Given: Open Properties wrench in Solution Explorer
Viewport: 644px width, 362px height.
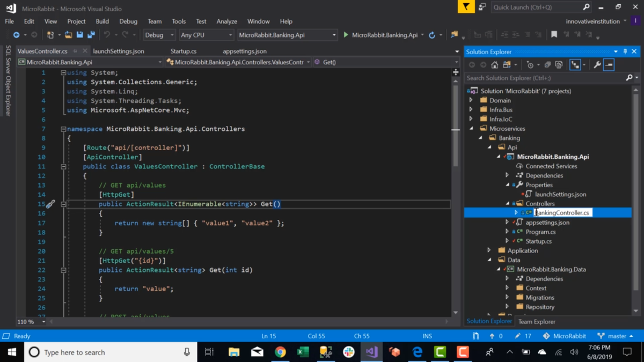Looking at the screenshot, I should [x=597, y=65].
